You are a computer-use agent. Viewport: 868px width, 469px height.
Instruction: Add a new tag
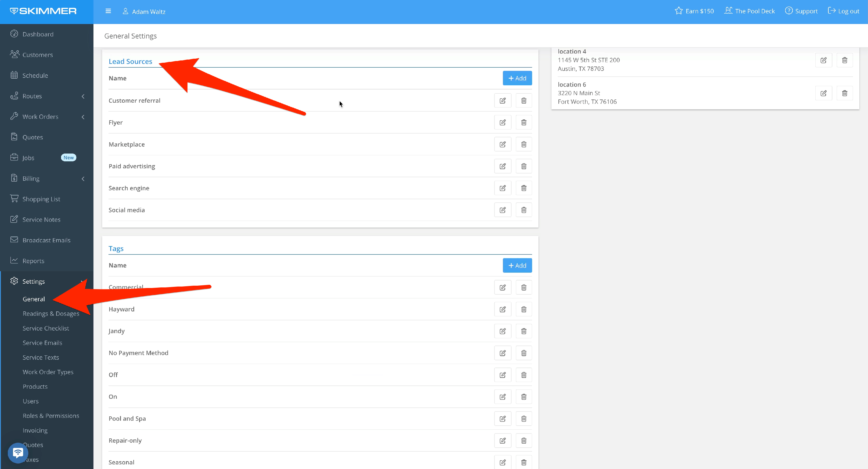pos(517,266)
